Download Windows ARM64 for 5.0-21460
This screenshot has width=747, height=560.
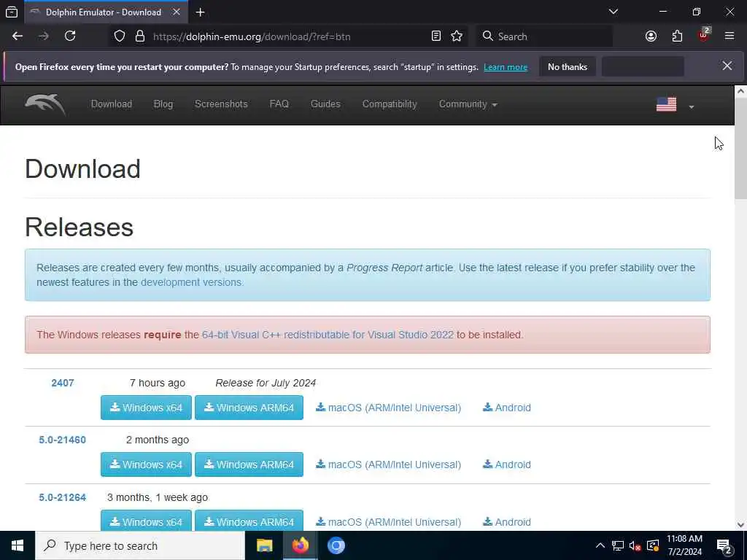click(x=249, y=464)
